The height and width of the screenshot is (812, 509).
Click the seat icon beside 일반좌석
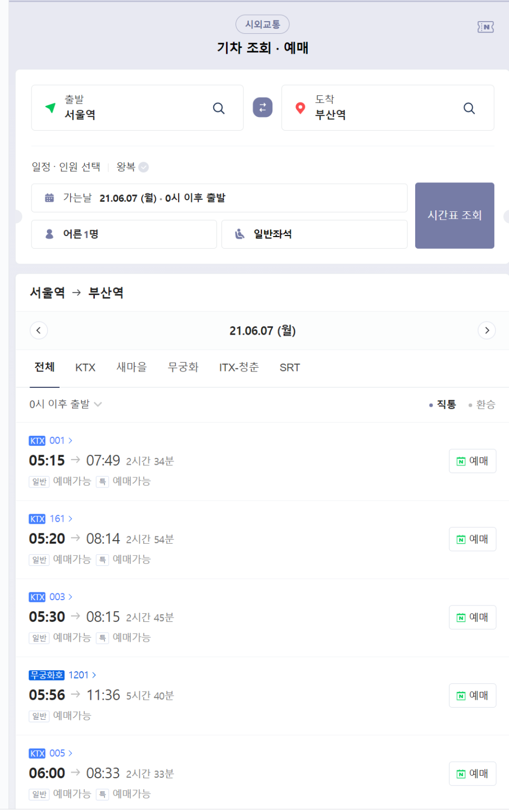tap(240, 234)
